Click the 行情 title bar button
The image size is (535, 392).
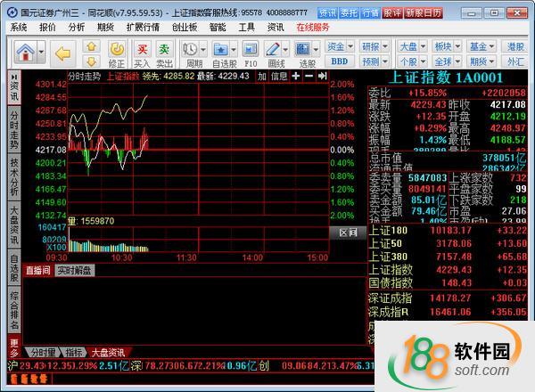pyautogui.click(x=371, y=13)
